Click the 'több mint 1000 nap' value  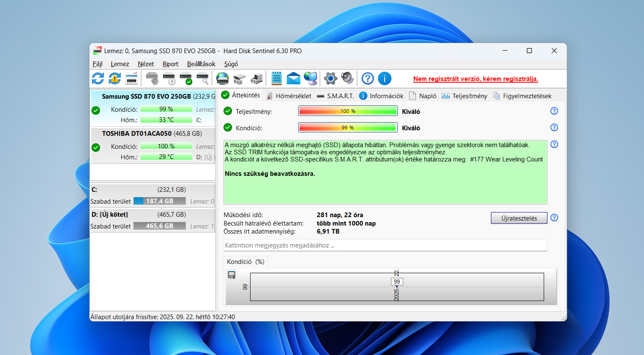click(x=346, y=223)
